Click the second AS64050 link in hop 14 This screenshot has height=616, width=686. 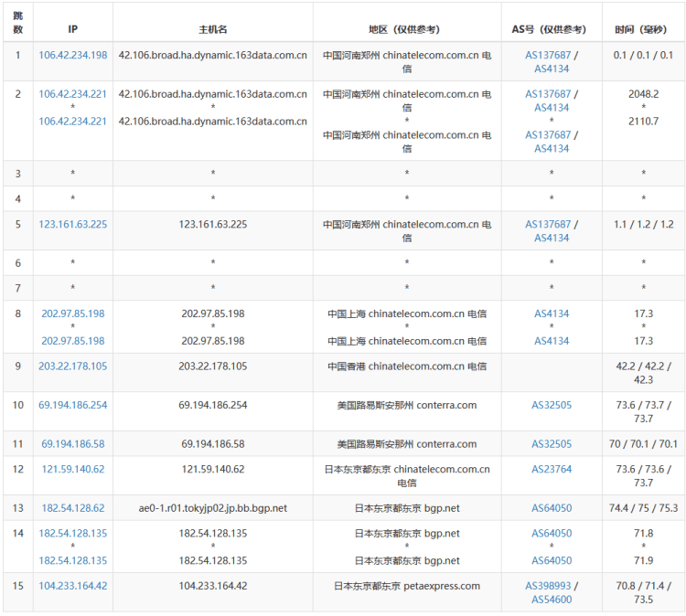tap(552, 560)
